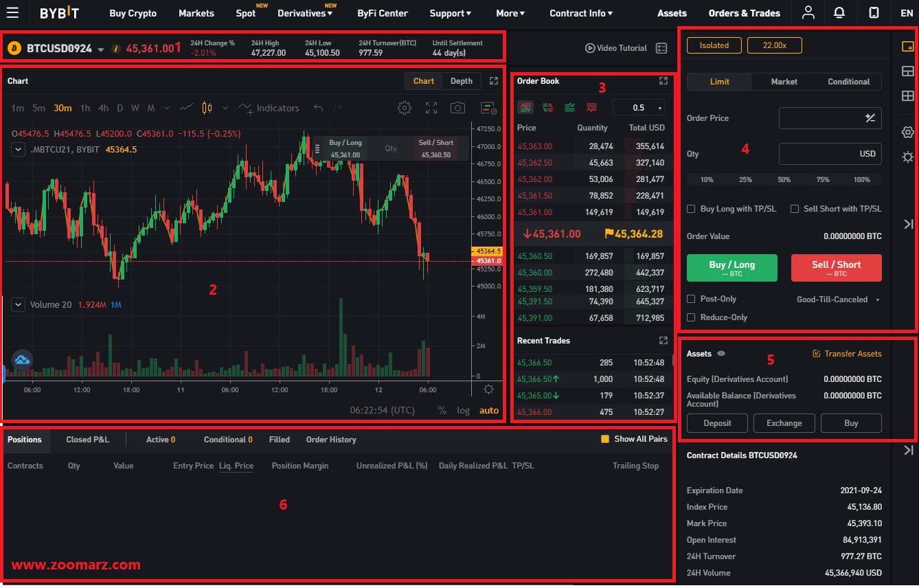
Task: Toggle chart fullscreen mode icon
Action: tap(431, 108)
